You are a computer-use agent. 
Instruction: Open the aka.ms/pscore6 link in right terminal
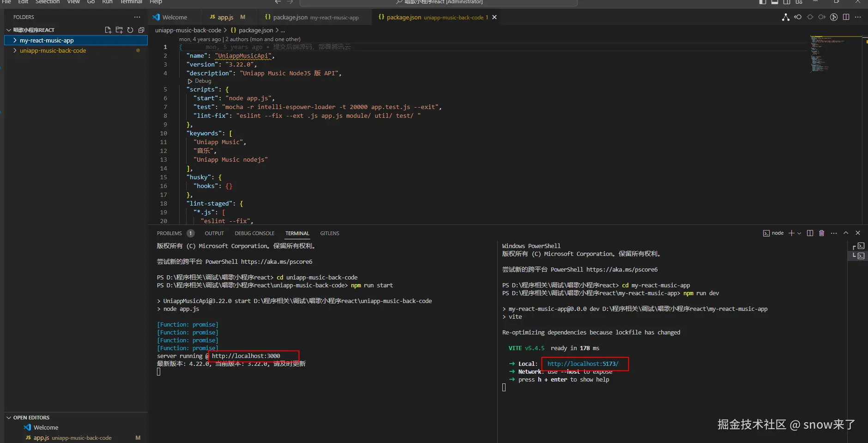click(x=622, y=269)
